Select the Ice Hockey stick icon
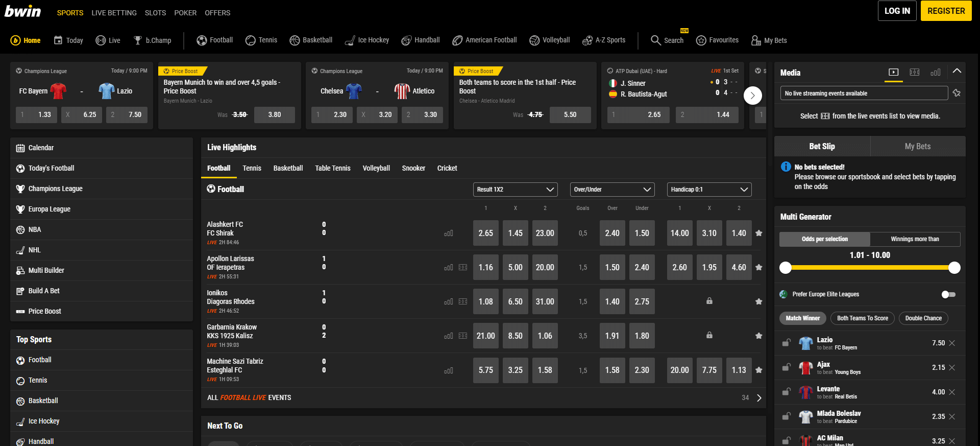 350,40
